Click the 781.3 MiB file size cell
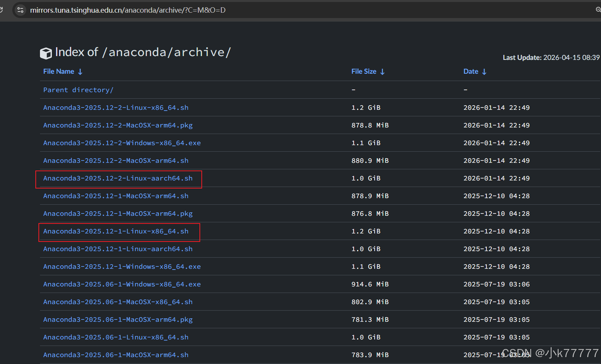This screenshot has width=601, height=364. 370,319
